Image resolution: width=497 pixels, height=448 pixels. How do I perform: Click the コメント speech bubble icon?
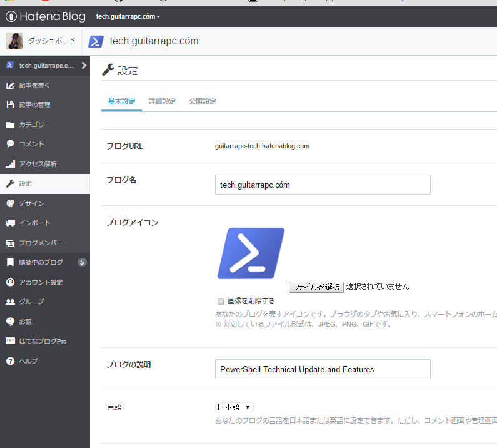click(10, 144)
